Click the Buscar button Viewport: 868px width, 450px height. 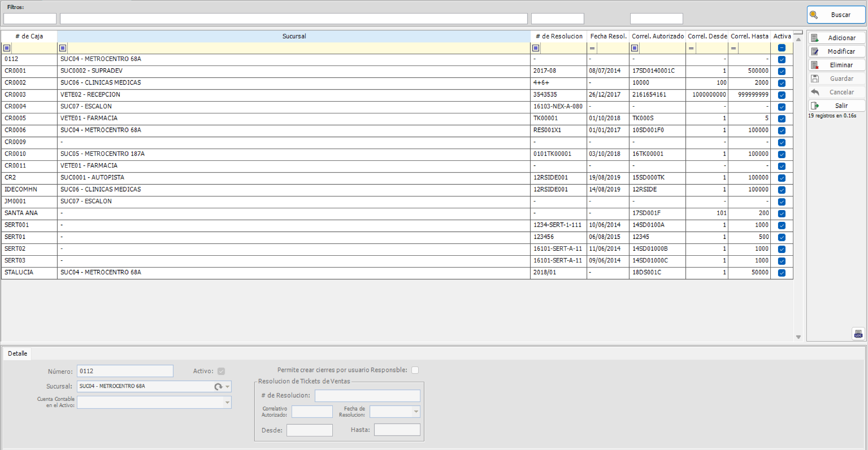click(836, 14)
